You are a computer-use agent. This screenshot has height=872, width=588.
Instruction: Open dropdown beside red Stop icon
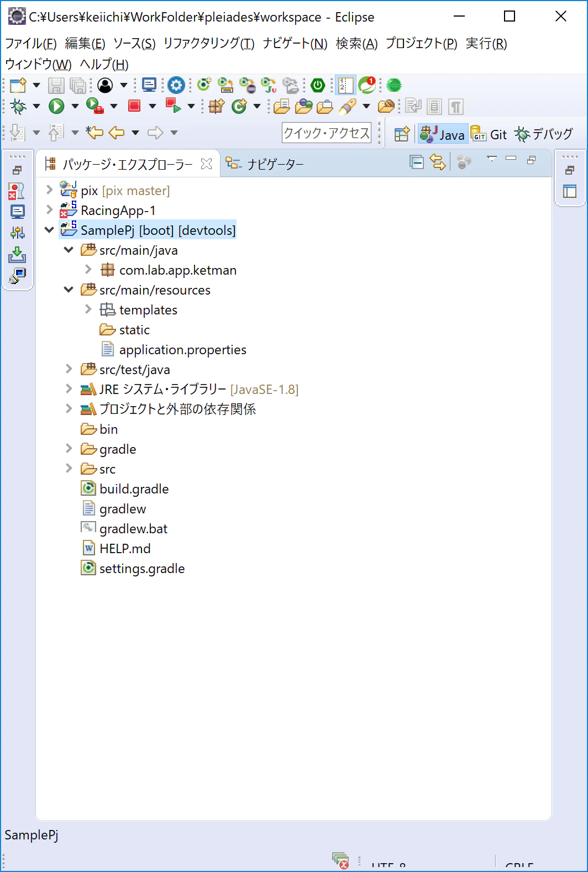pyautogui.click(x=153, y=106)
